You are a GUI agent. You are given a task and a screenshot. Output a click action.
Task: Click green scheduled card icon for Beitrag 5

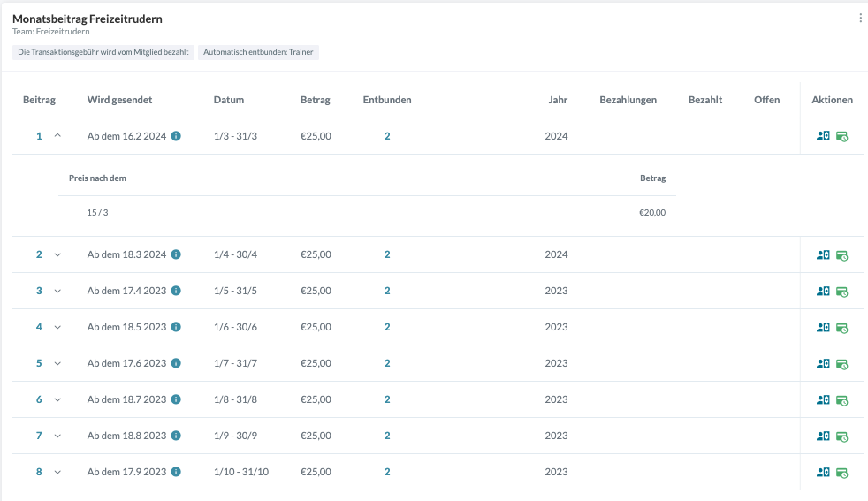coord(841,364)
